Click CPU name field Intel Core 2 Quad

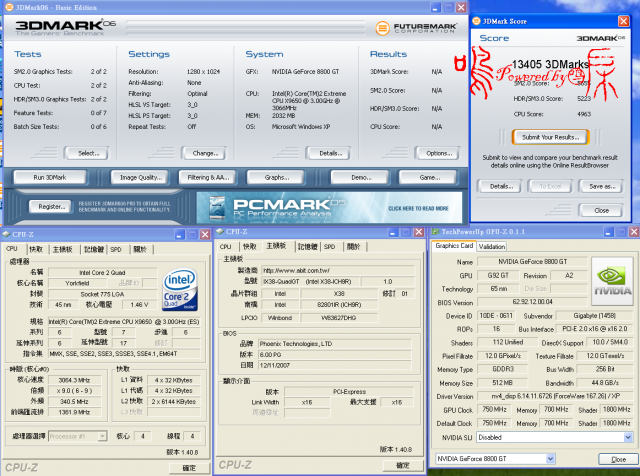[x=102, y=272]
